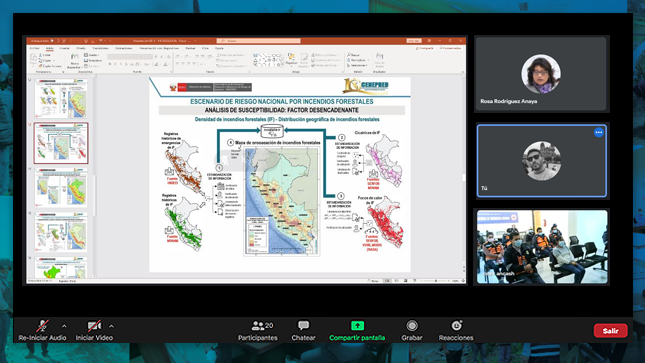645x363 pixels.
Task: Select the room camera participant tile
Action: tap(542, 247)
